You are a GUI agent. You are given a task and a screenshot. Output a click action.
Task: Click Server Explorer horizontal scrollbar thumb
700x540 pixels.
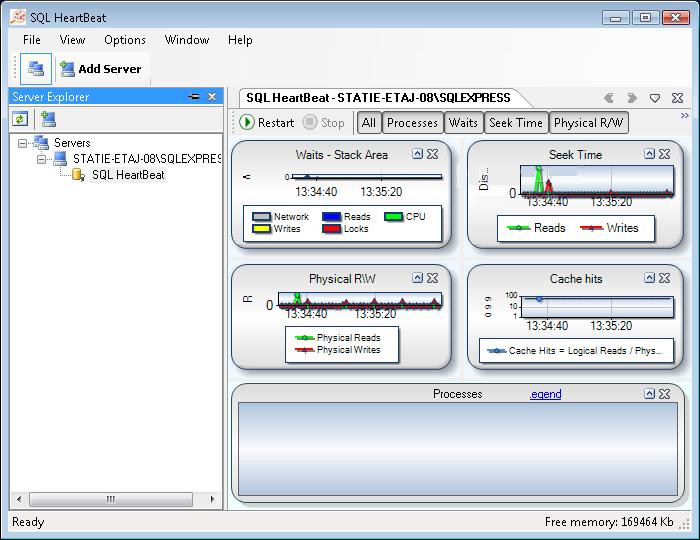tap(111, 499)
